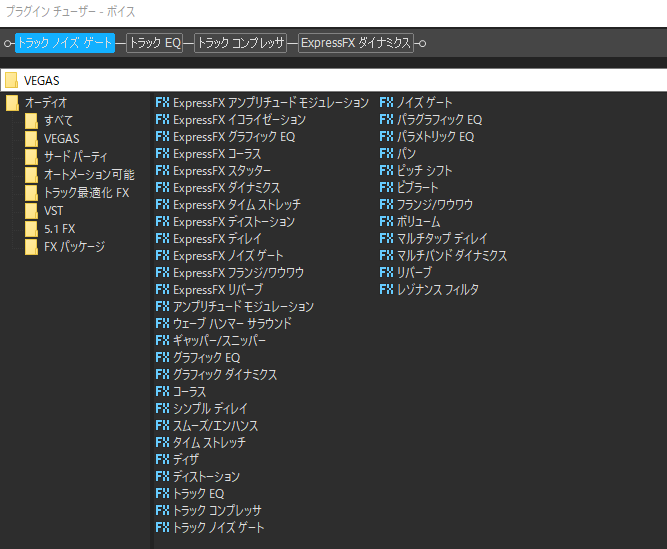Image resolution: width=667 pixels, height=549 pixels.
Task: Click FX icon of ExpressFX ディレイ
Action: (x=162, y=239)
